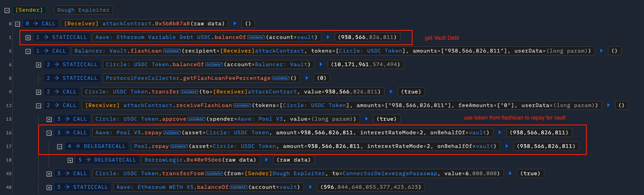Expand the 3 → STATICCALL WETH V3.balanceOf row
The width and height of the screenshot is (644, 195).
pyautogui.click(x=49, y=188)
